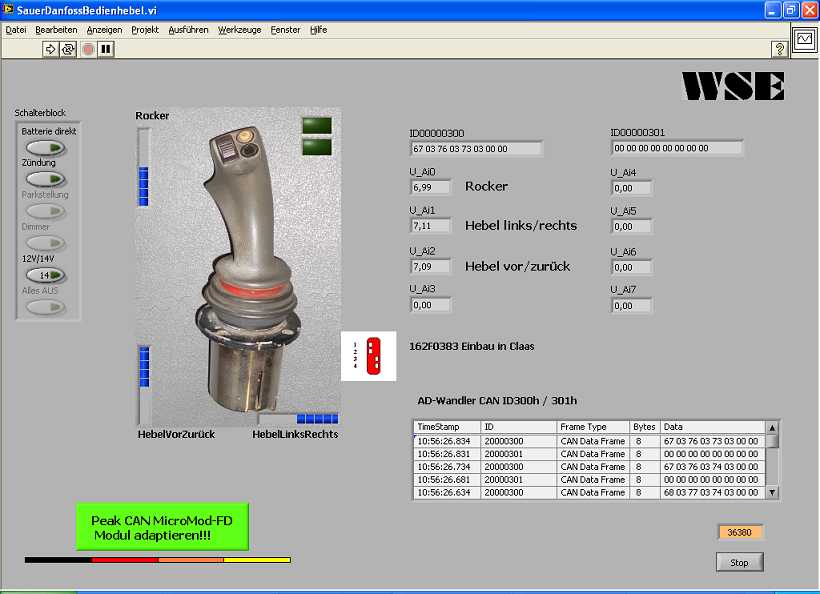Toggle the 12V/14V switch
Viewport: 820px width, 594px height.
click(46, 275)
